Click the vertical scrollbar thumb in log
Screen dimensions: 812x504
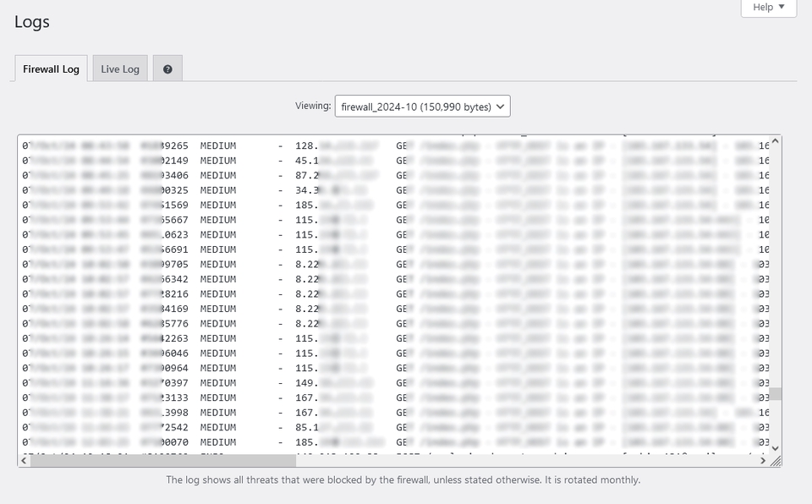[x=775, y=394]
